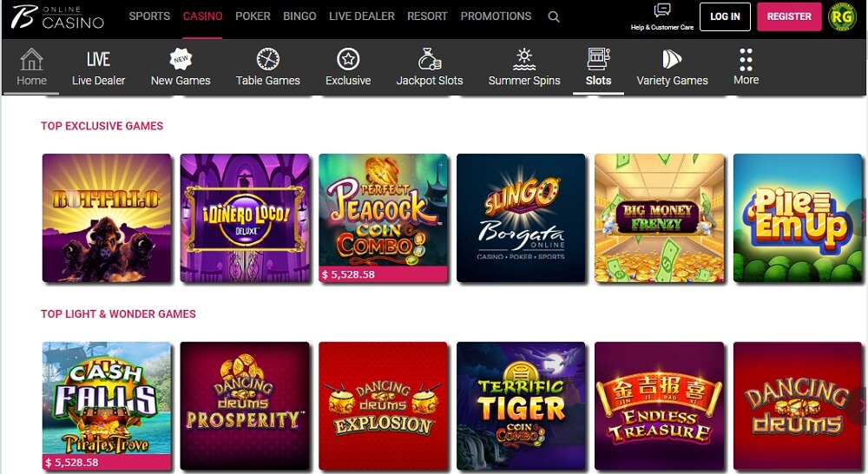Image resolution: width=868 pixels, height=474 pixels.
Task: Select the Slots machine icon
Action: pos(598,59)
